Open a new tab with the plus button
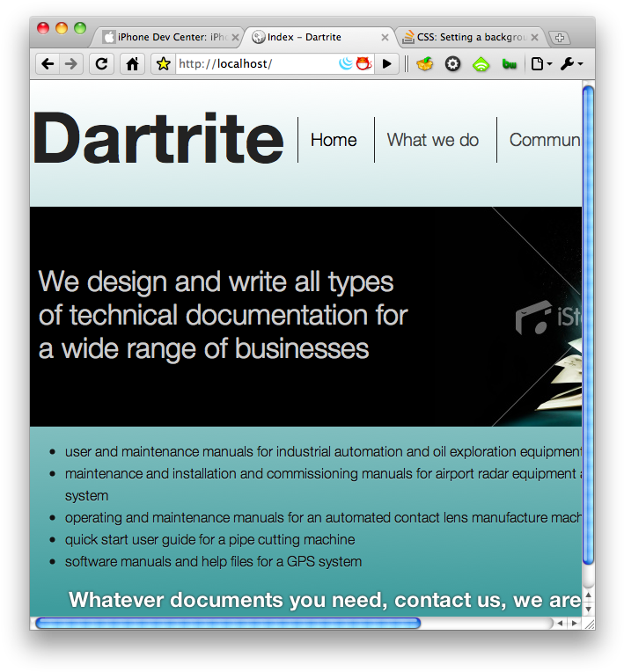The image size is (624, 672). tap(559, 38)
